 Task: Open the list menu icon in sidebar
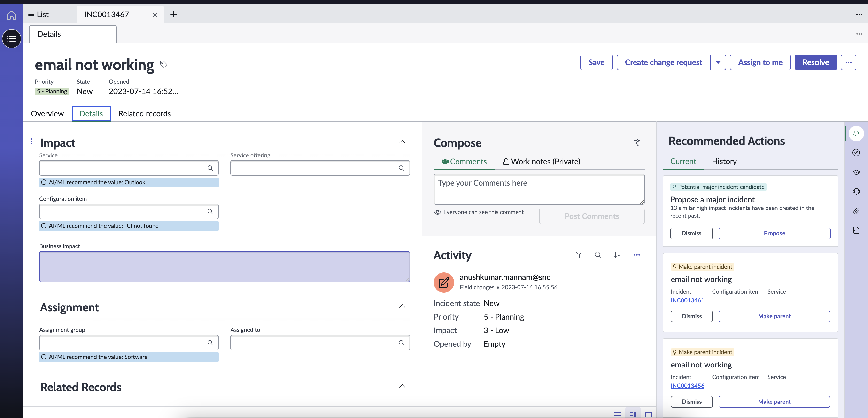pos(11,39)
